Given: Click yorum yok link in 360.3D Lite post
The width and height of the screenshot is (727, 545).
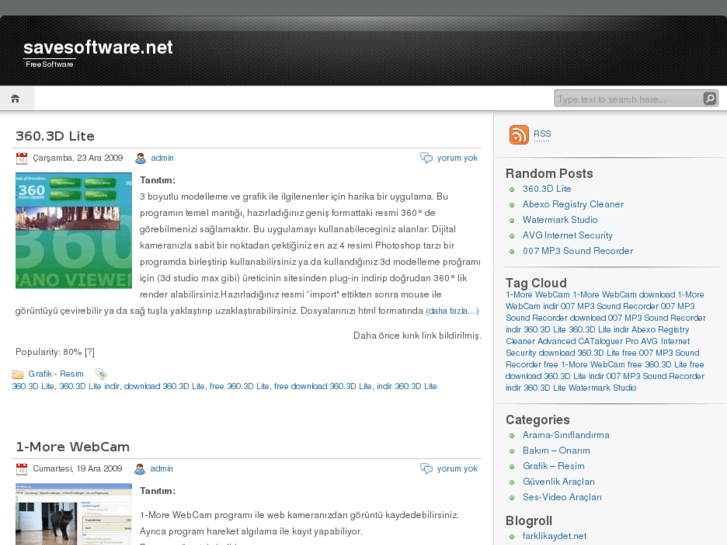Looking at the screenshot, I should tap(457, 158).
